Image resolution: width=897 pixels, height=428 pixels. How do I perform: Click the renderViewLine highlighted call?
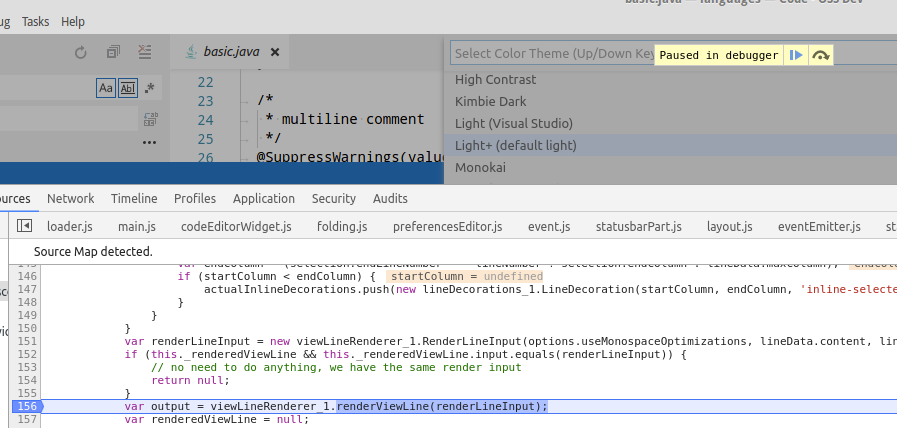(442, 406)
